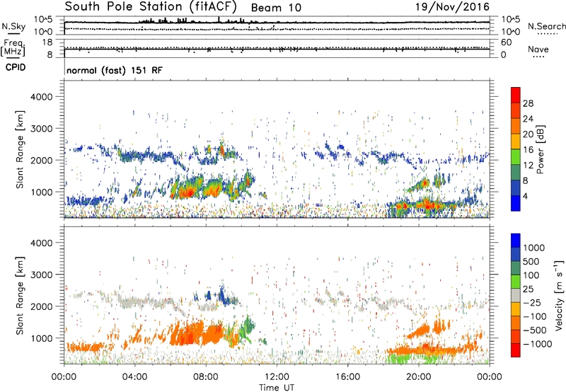The height and width of the screenshot is (392, 566).
Task: Click the "4000" tick of the Power panel
Action: pos(41,97)
